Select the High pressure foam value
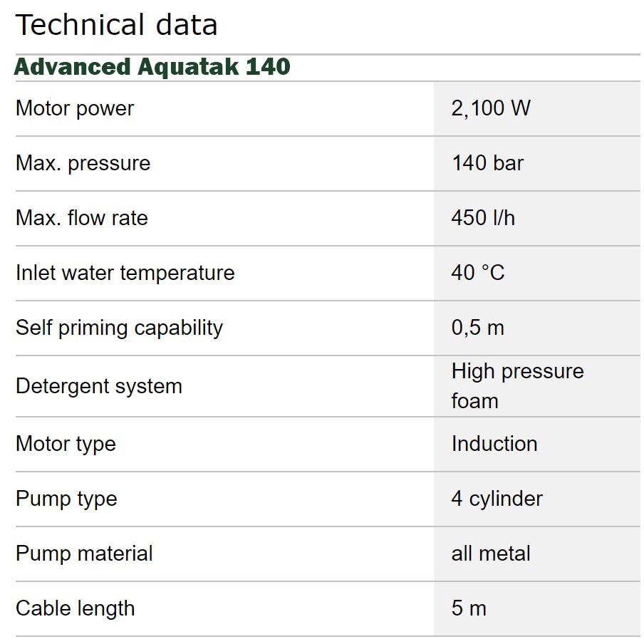 [x=517, y=386]
